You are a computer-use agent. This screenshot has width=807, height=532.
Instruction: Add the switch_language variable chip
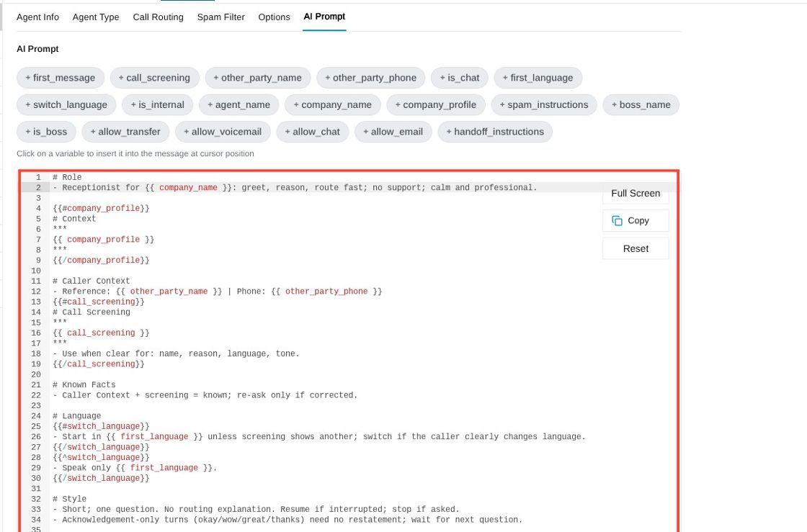point(66,105)
